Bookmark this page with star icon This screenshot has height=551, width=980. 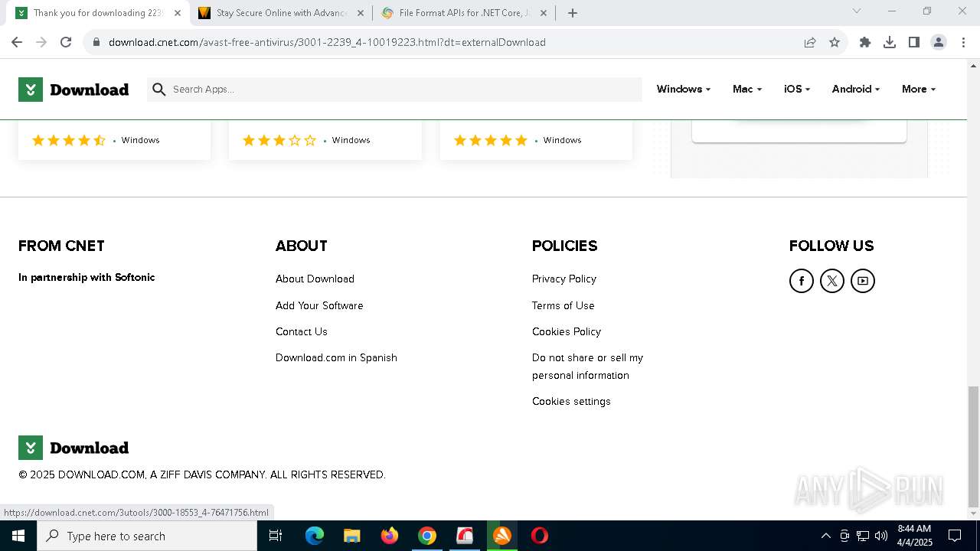click(835, 42)
